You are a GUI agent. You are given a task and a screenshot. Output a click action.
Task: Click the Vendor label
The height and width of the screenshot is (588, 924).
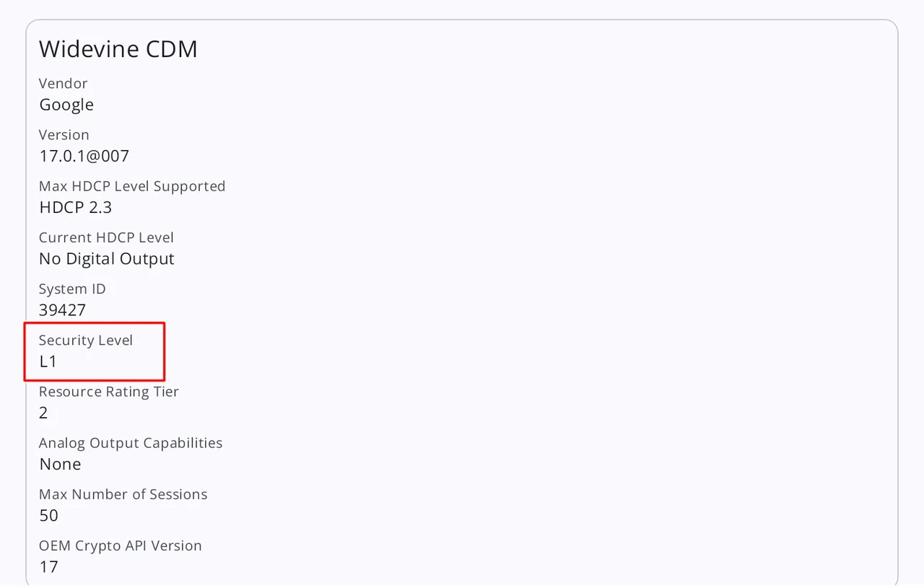[x=64, y=84]
